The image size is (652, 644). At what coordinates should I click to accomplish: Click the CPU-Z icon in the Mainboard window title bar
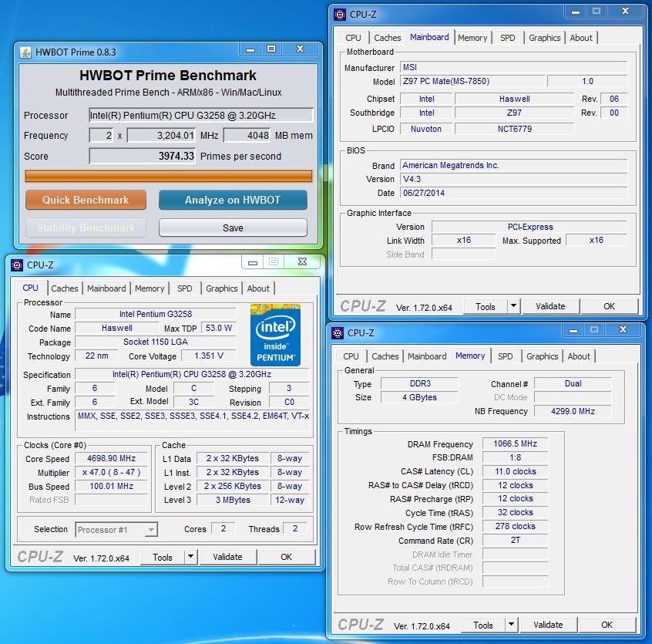(339, 15)
